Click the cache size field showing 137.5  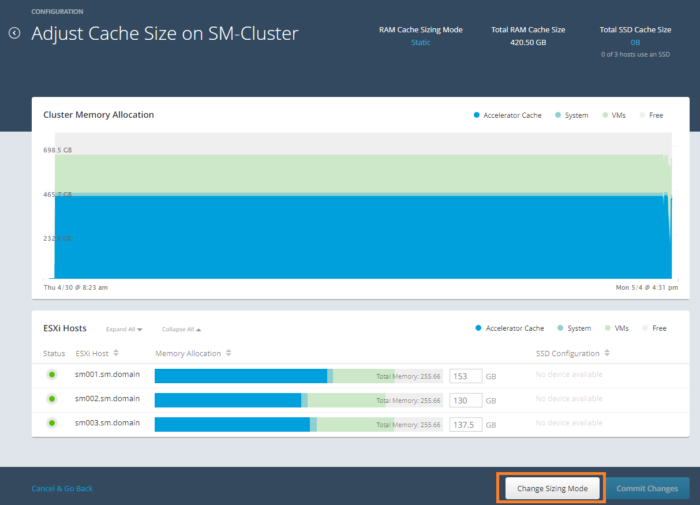point(466,424)
